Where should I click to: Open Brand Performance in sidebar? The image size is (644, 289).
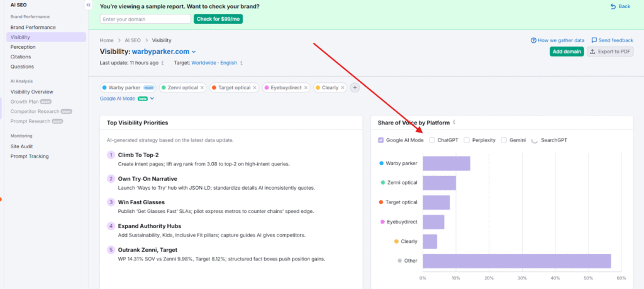(x=33, y=27)
